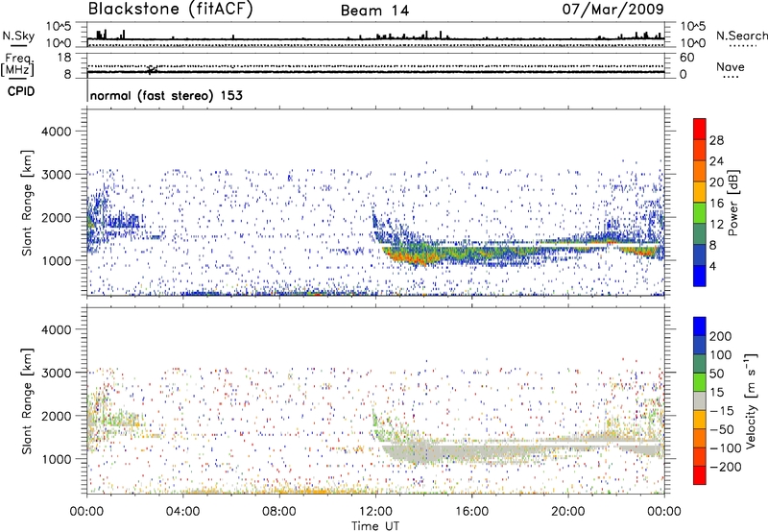
Task: Click the "Beam 14" header label
Action: (374, 11)
